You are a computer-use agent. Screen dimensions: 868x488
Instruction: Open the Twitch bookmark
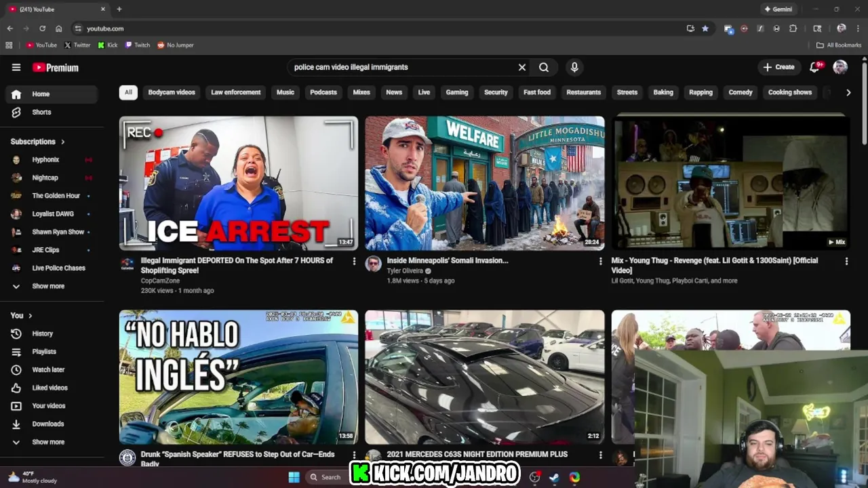click(138, 45)
